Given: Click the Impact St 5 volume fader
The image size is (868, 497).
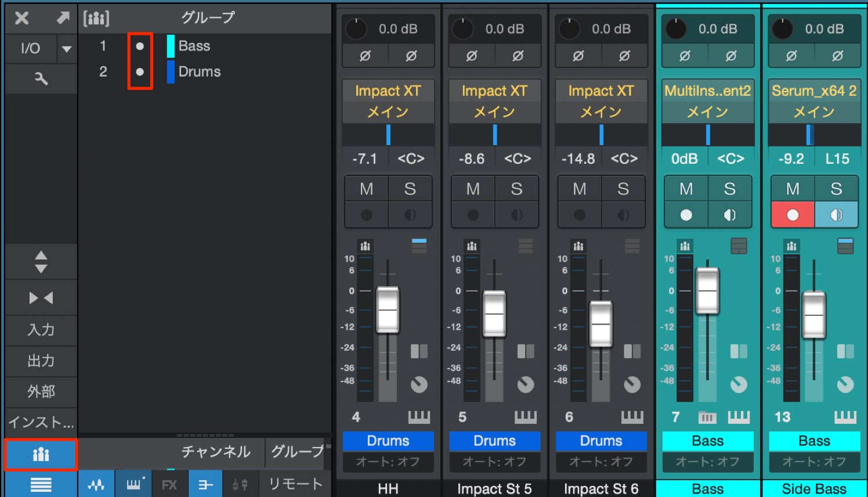Looking at the screenshot, I should pyautogui.click(x=494, y=314).
